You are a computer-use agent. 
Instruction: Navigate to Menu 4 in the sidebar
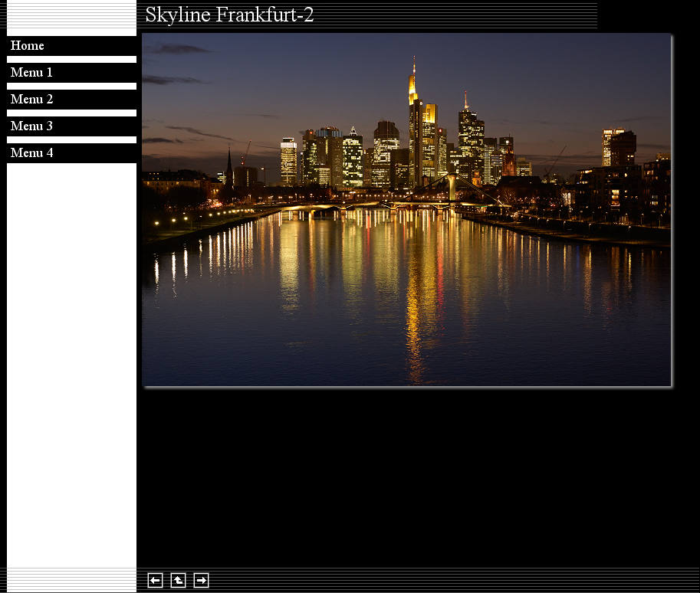tap(31, 153)
